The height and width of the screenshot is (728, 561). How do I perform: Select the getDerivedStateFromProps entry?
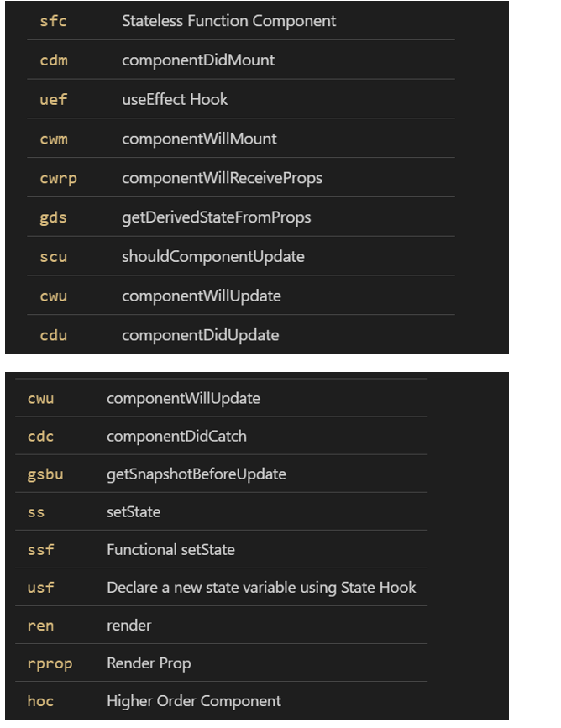click(216, 217)
